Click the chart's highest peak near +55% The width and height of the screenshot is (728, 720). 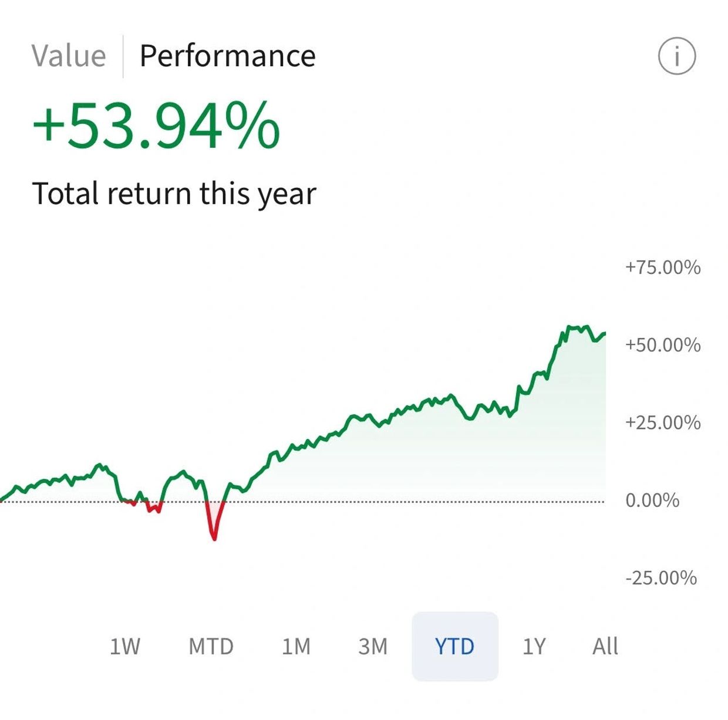(x=569, y=327)
